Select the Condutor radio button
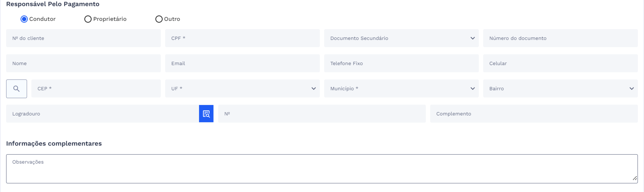The width and height of the screenshot is (644, 192). coord(24,19)
